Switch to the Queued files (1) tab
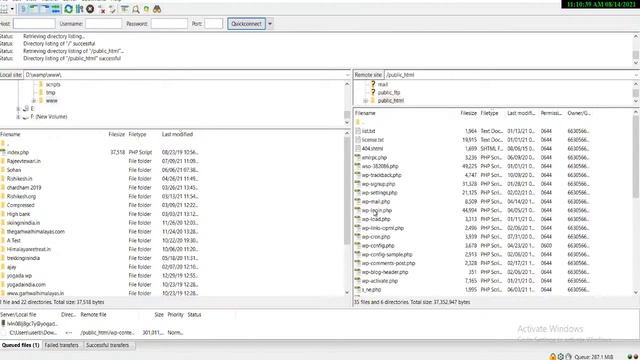 [20, 345]
